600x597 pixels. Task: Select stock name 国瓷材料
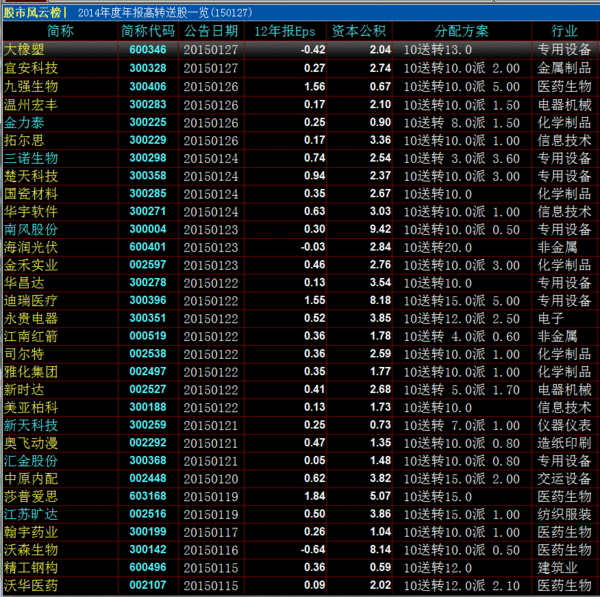31,194
